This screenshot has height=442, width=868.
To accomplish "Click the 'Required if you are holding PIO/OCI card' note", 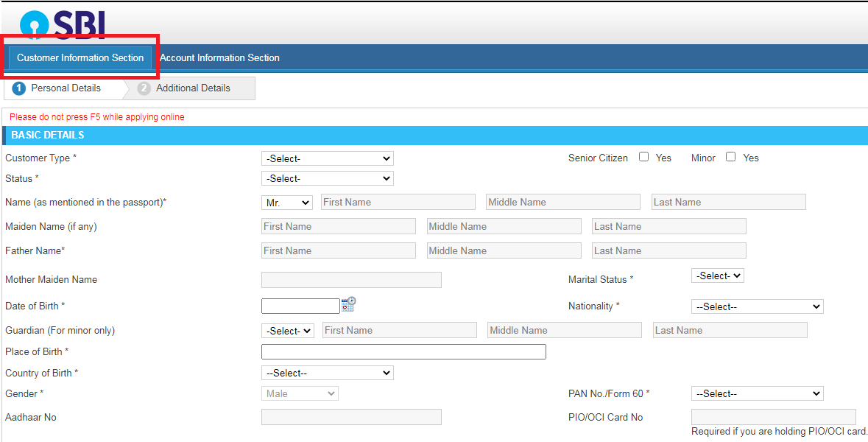I will click(x=780, y=432).
